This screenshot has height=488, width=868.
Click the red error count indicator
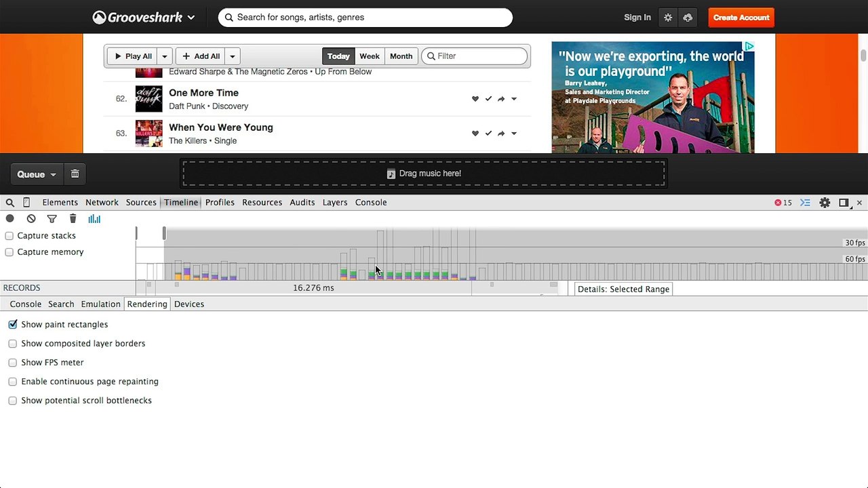click(783, 203)
